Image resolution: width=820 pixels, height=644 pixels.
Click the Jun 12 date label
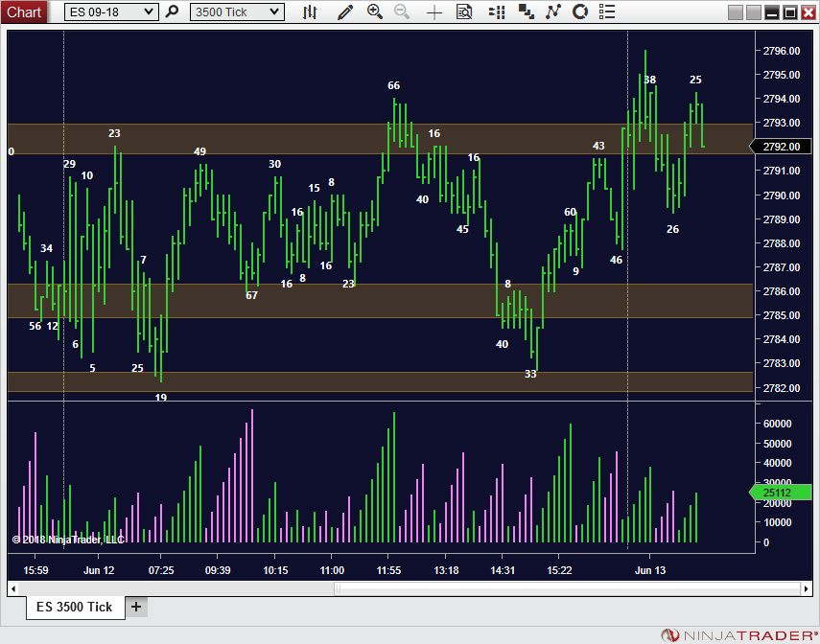coord(99,570)
